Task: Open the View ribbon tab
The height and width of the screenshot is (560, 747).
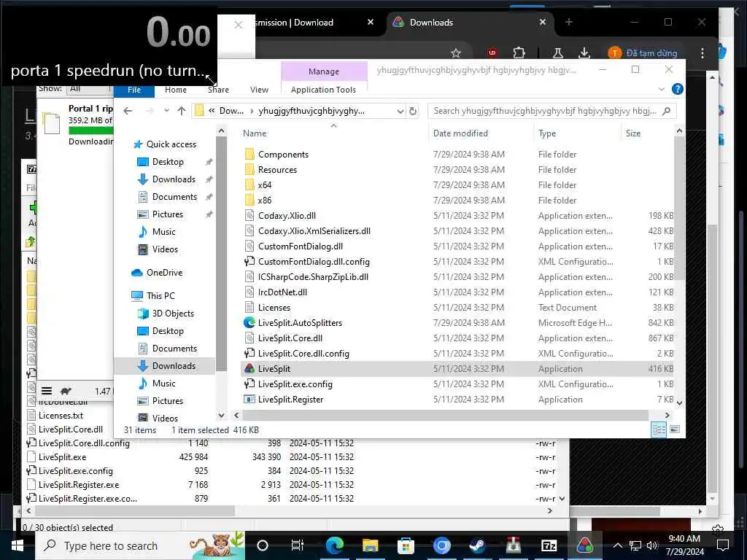Action: point(259,90)
